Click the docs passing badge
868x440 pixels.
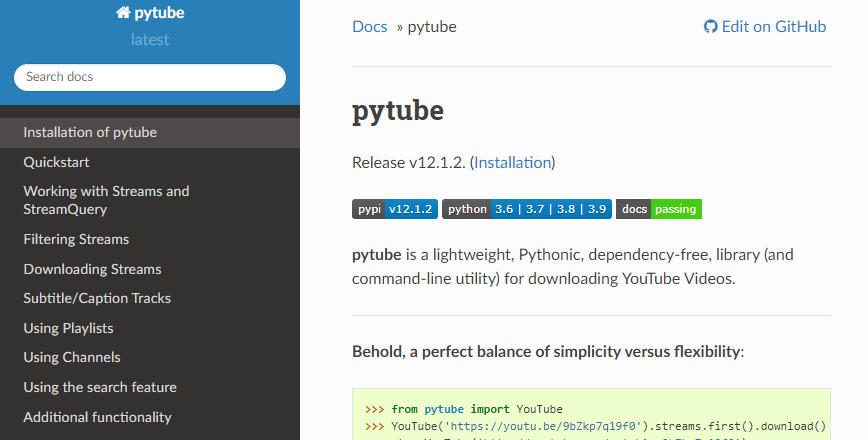pyautogui.click(x=659, y=209)
